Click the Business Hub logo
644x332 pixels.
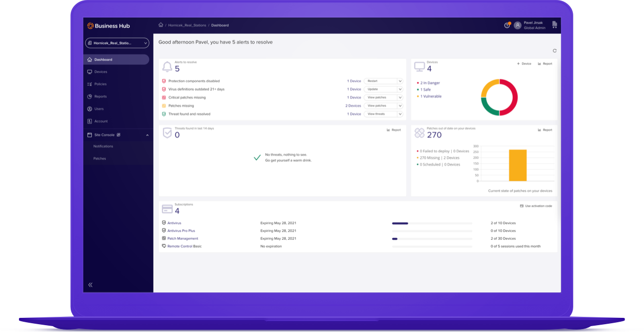pos(108,26)
